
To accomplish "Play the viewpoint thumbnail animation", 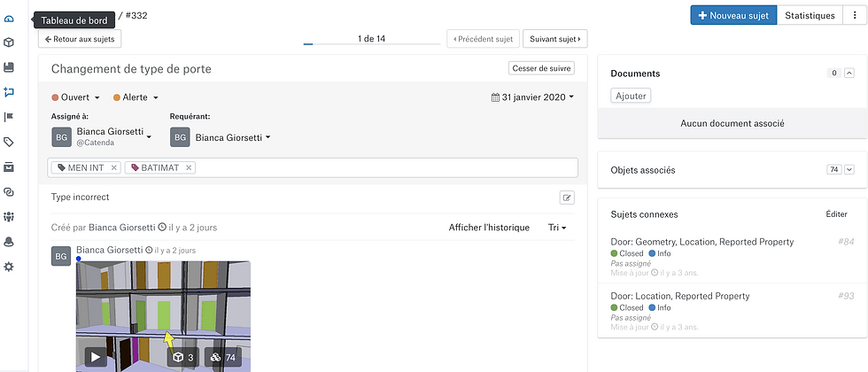I will pos(96,358).
